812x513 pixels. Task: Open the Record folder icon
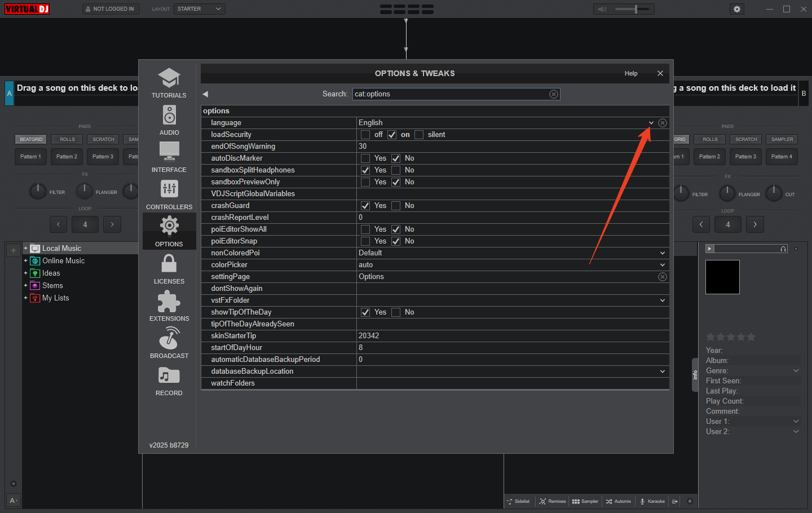(169, 375)
